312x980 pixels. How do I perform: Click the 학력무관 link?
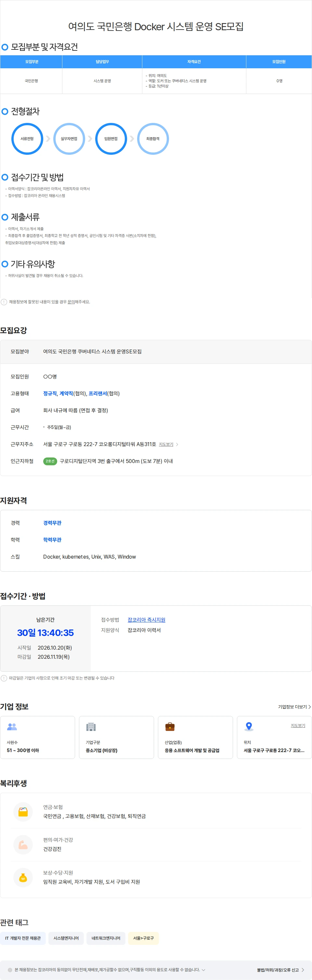tap(52, 539)
